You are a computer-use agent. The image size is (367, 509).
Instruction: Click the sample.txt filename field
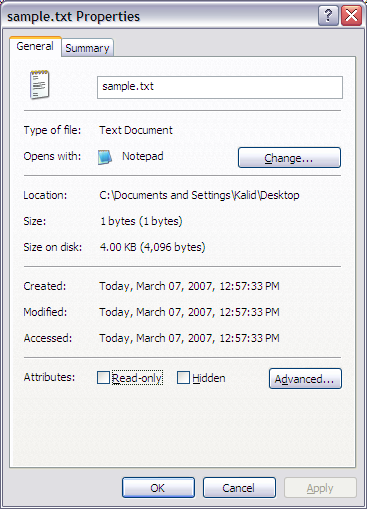(x=220, y=87)
